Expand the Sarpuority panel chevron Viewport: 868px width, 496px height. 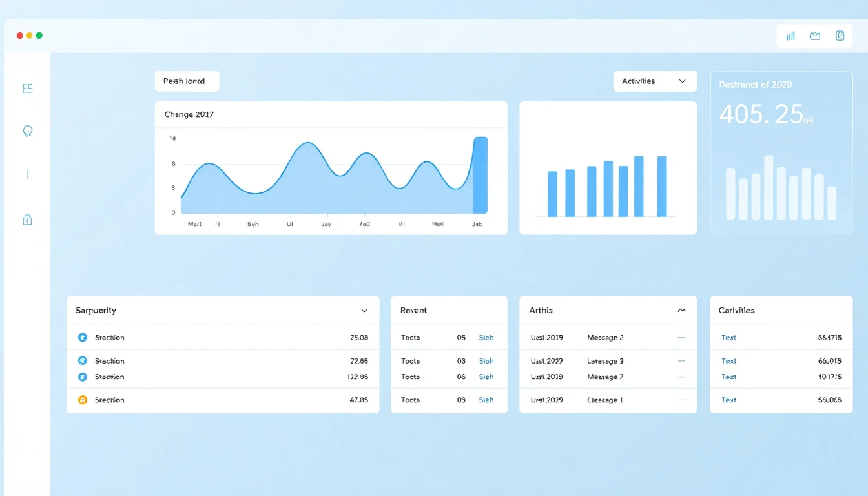pyautogui.click(x=364, y=310)
